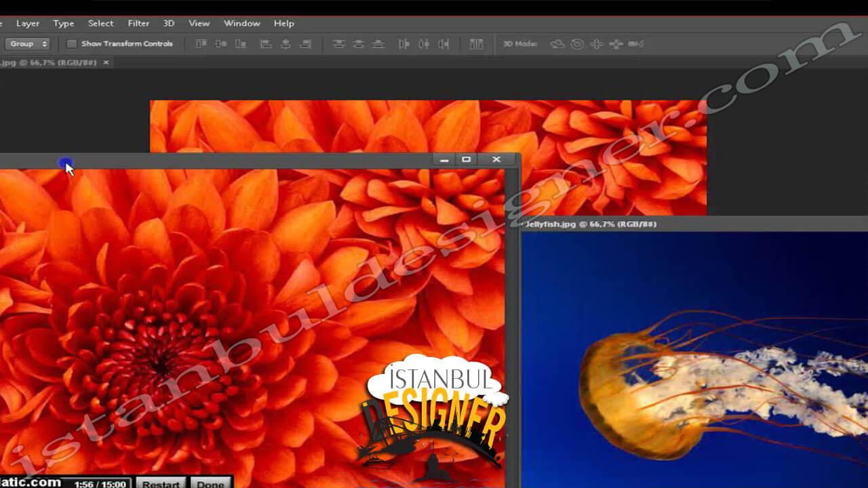868x488 pixels.
Task: Open the Select menu
Action: coord(100,23)
